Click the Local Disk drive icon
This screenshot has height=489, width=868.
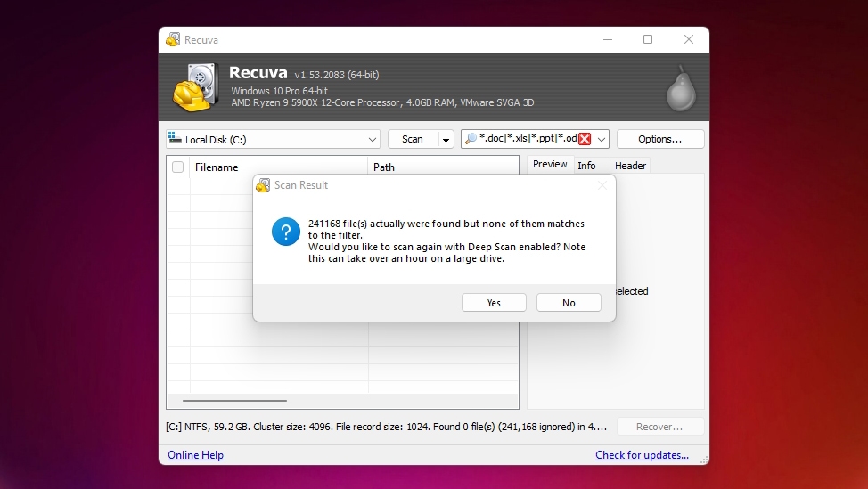pos(175,138)
